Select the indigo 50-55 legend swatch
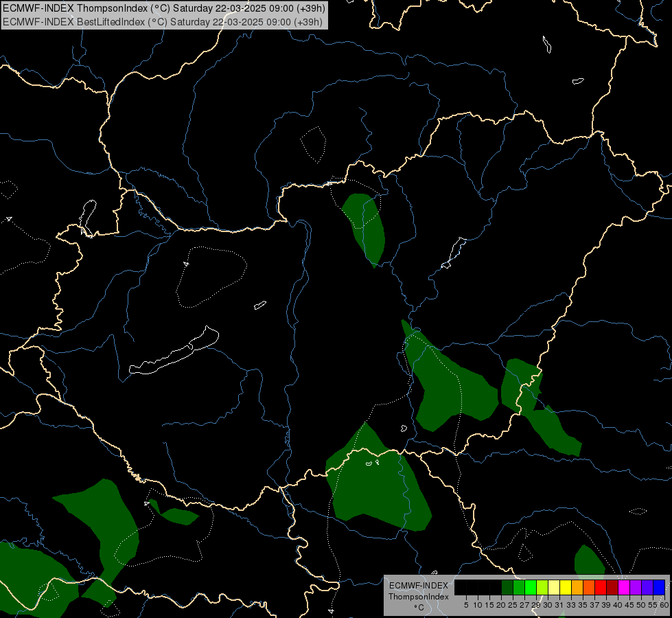This screenshot has height=618, width=672. click(x=647, y=587)
